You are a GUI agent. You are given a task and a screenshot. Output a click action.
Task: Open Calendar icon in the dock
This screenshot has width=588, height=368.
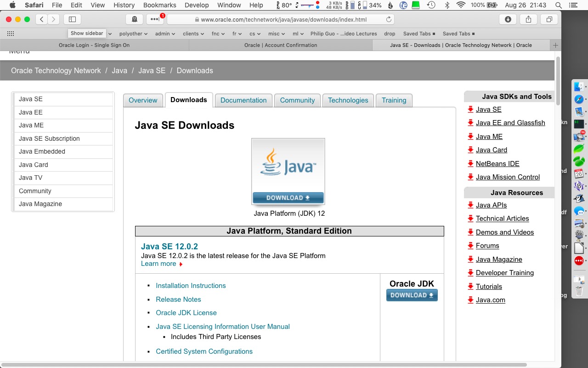coord(579,173)
